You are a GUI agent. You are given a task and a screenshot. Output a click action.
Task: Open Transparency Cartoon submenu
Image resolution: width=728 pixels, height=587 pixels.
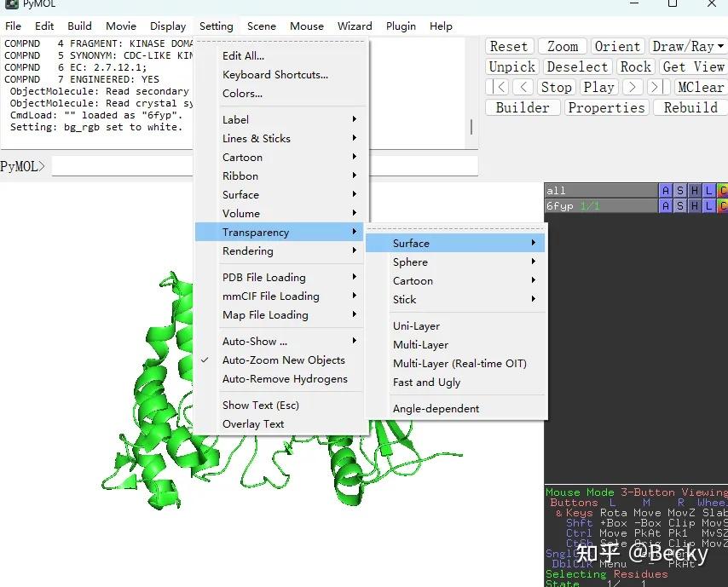click(x=455, y=281)
